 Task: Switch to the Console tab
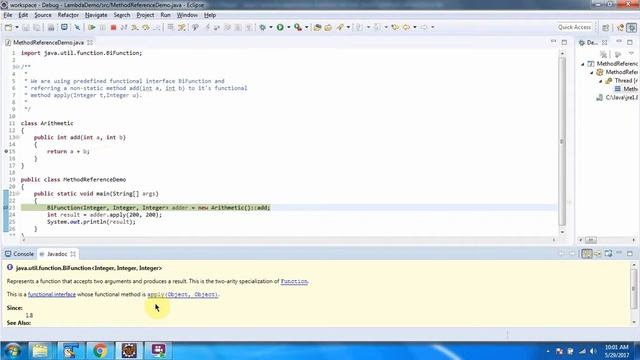click(19, 254)
